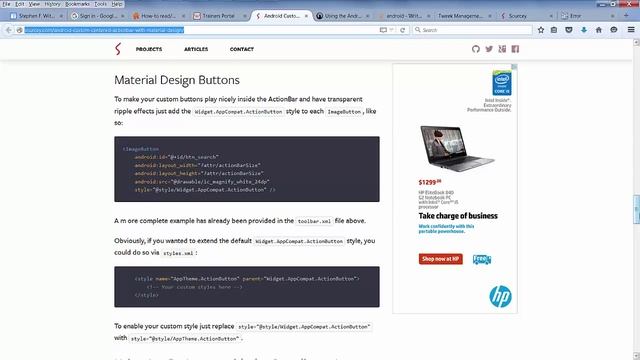Open the Google Plus icon in the header

tap(502, 49)
